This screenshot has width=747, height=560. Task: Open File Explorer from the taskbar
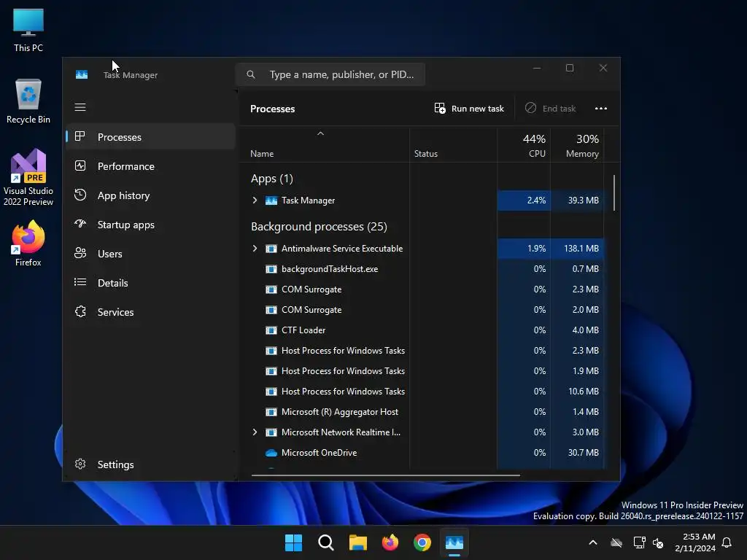[x=357, y=542]
